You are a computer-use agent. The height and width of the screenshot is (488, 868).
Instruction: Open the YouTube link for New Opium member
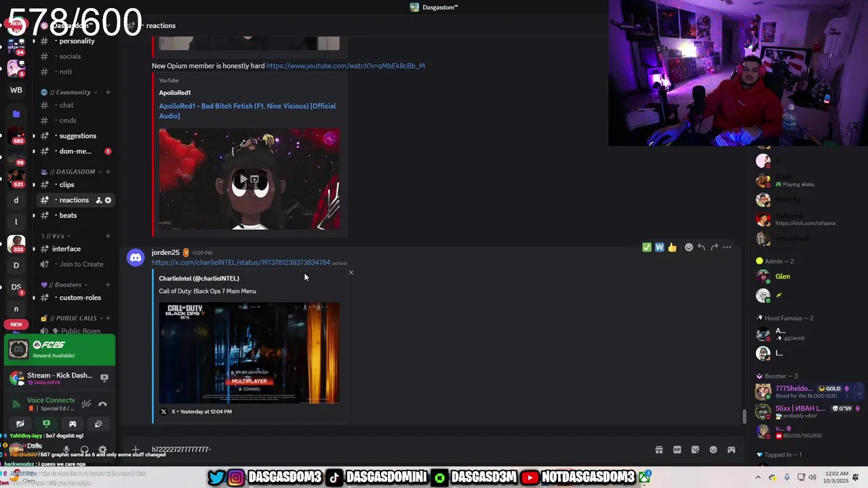[345, 66]
